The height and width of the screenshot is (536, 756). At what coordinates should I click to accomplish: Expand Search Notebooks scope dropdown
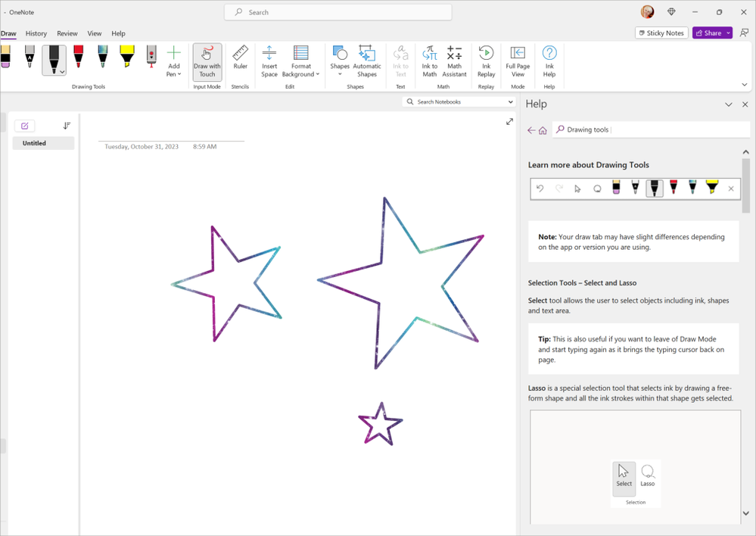(511, 101)
